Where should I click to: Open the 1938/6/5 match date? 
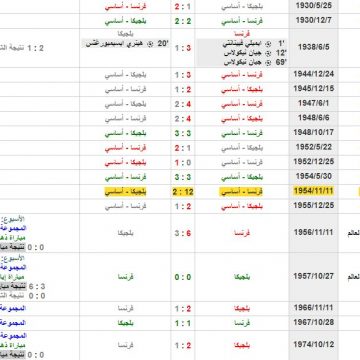pos(314,47)
